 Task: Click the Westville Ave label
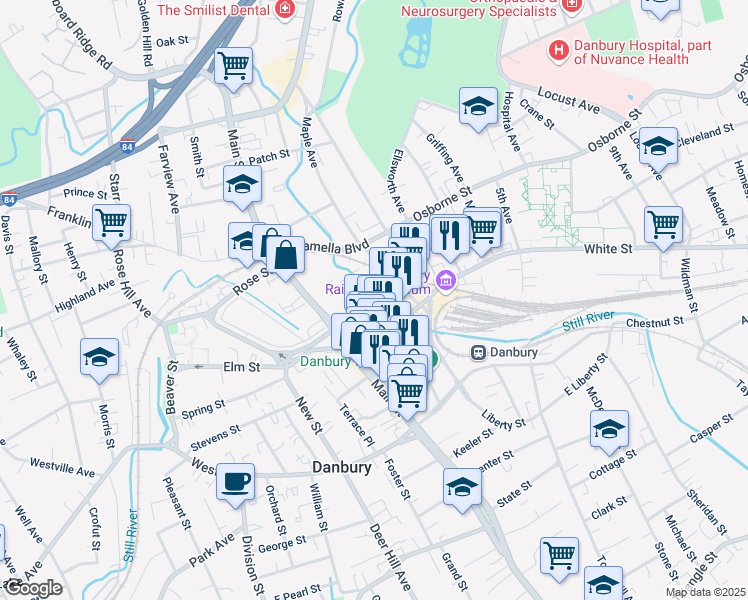[x=62, y=467]
